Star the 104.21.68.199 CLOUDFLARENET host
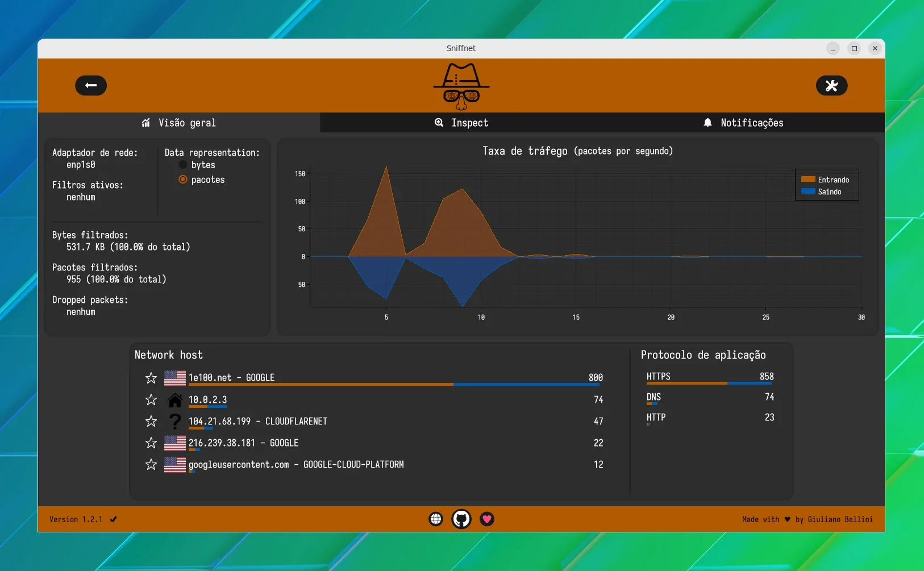Screen dimensions: 924x571 (x=151, y=422)
